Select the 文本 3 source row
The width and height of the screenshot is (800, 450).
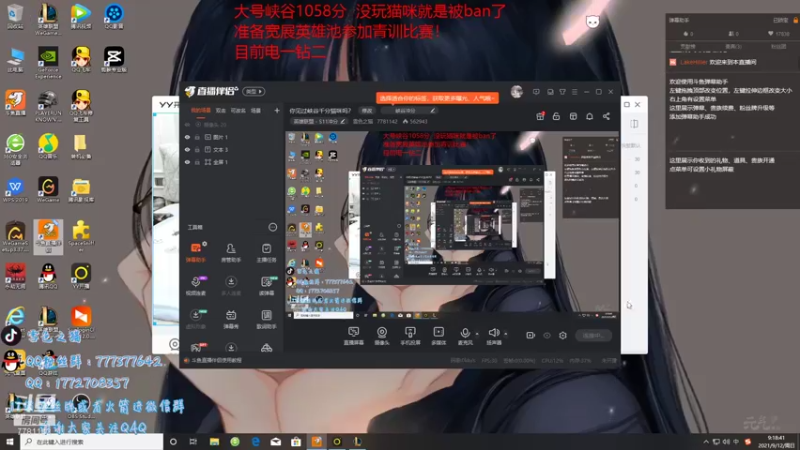[x=232, y=149]
